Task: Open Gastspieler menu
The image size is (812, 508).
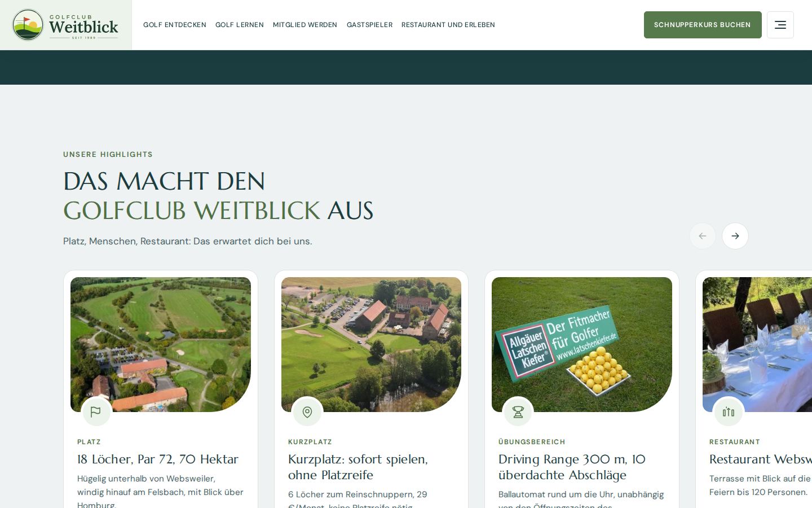Action: [x=369, y=25]
